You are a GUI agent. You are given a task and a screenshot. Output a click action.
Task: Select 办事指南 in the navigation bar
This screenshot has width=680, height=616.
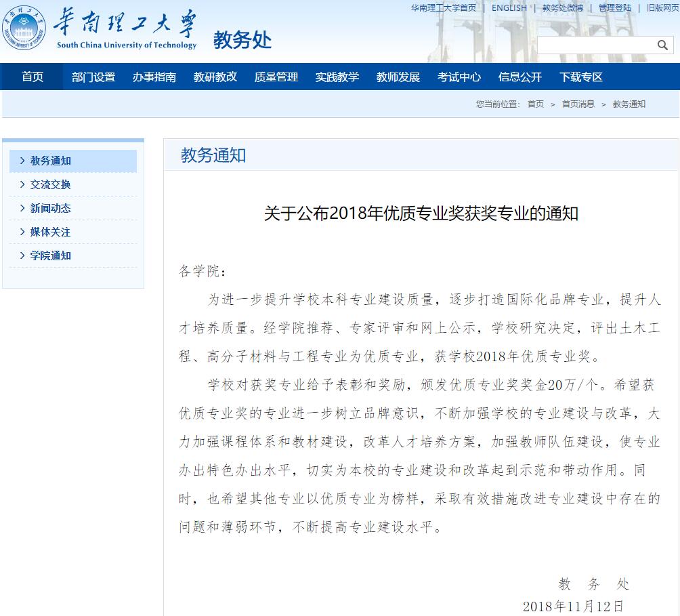click(154, 77)
